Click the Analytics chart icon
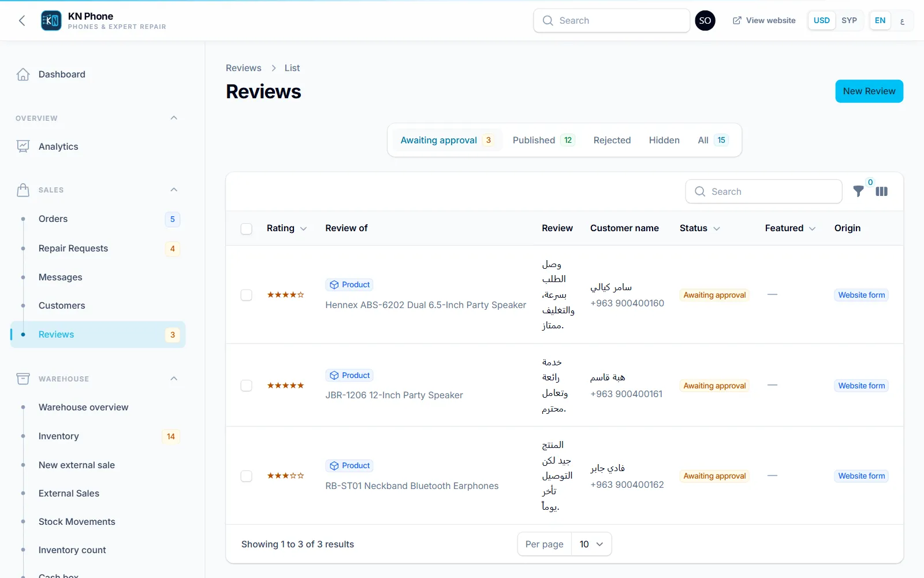This screenshot has height=578, width=924. pyautogui.click(x=23, y=147)
